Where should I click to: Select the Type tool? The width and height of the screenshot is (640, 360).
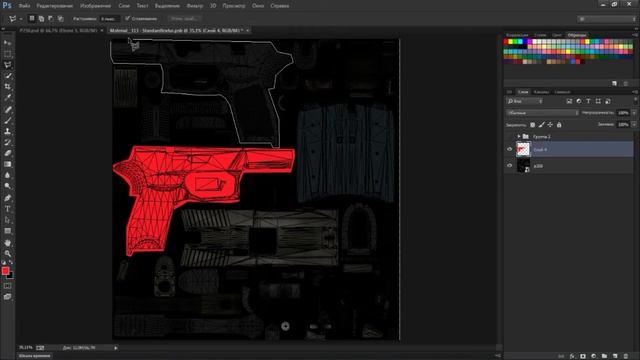point(7,209)
